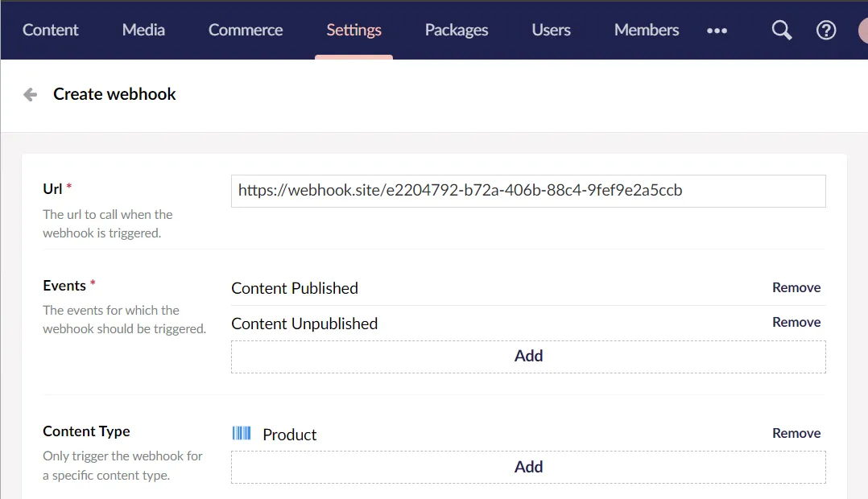This screenshot has height=499, width=868.
Task: Focus the webhook Url input field
Action: point(528,192)
